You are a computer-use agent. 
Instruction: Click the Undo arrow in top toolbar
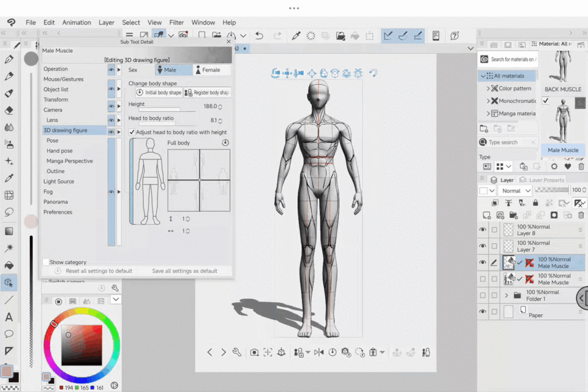259,36
